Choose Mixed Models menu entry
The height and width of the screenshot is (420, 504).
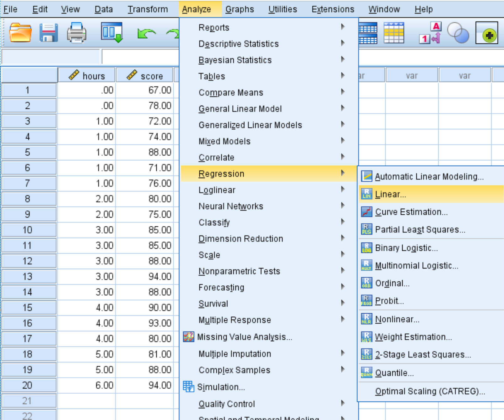pyautogui.click(x=269, y=141)
